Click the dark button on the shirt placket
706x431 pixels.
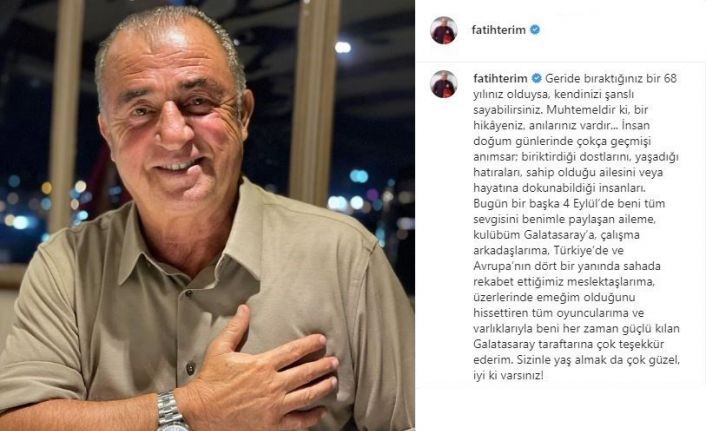point(190,368)
